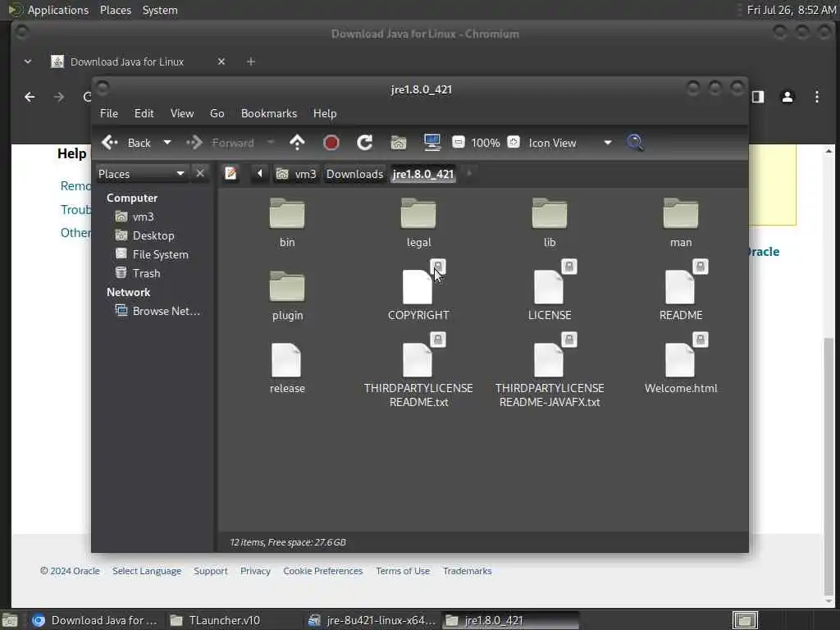
Task: Open a new Chromium tab
Action: (251, 62)
